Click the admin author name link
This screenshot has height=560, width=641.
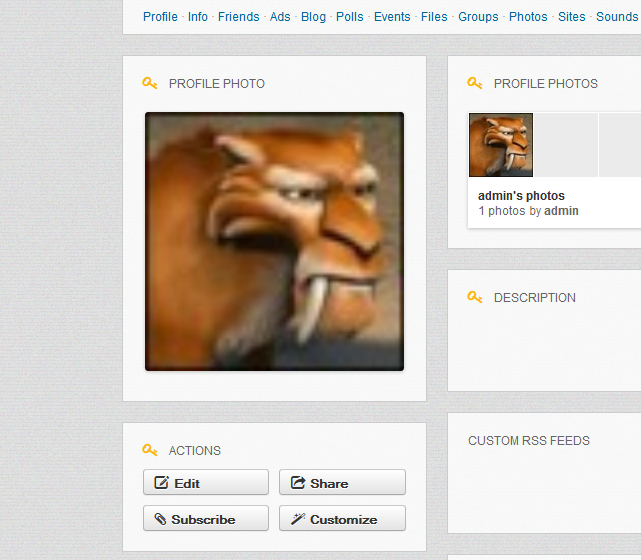pyautogui.click(x=561, y=211)
